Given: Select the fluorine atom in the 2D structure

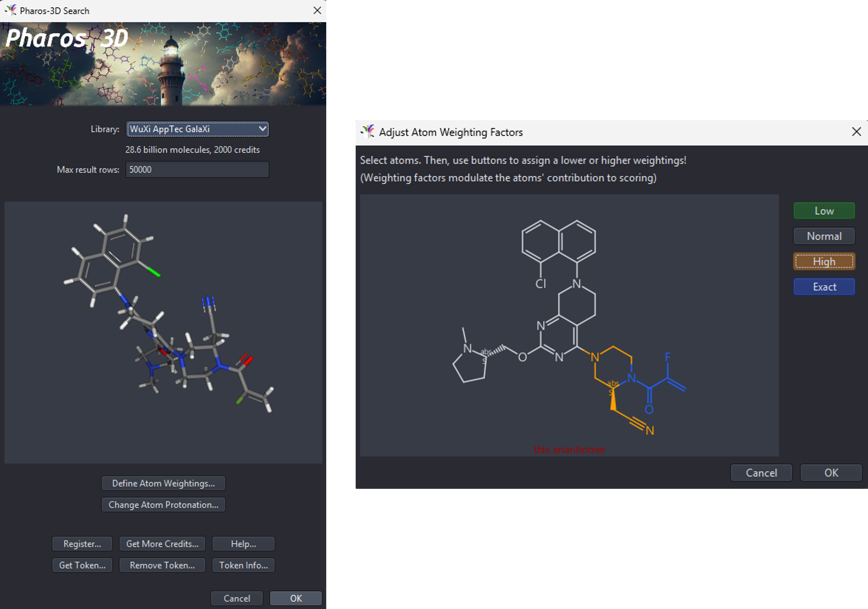Looking at the screenshot, I should [667, 356].
